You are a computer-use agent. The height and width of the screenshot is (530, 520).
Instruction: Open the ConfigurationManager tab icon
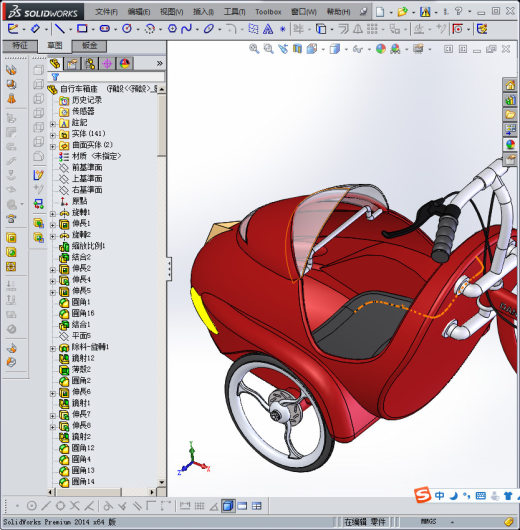pos(90,64)
